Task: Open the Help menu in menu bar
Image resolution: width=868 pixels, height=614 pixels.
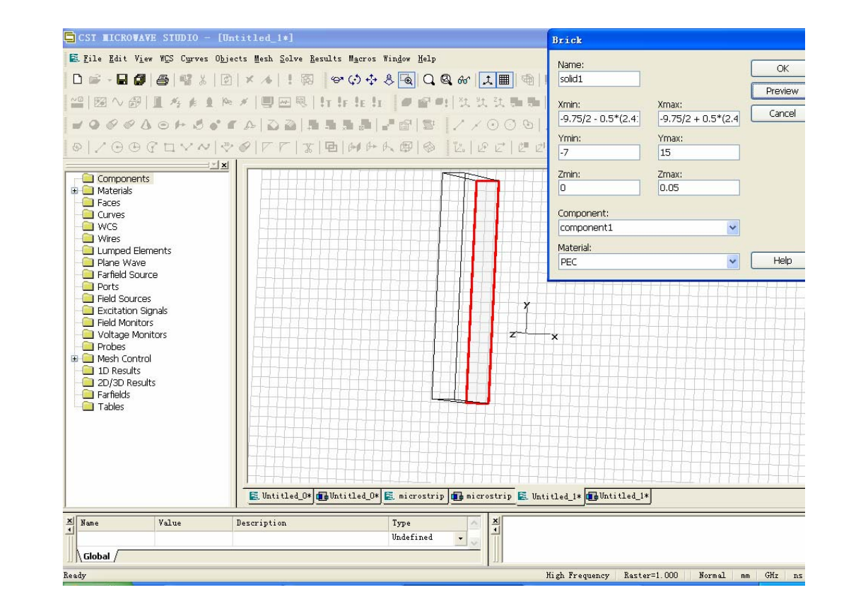Action: coord(427,59)
